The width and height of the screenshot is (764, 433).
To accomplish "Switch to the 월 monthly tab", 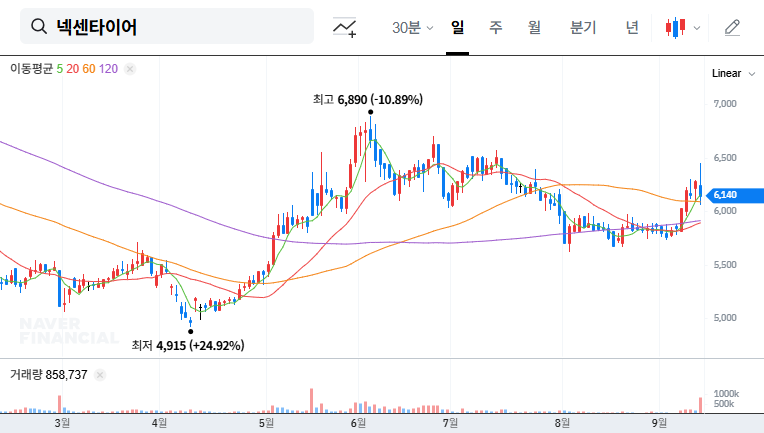I will (x=534, y=27).
